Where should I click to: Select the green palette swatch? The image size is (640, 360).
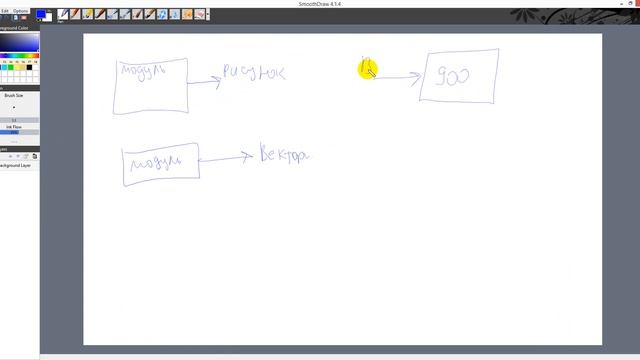(11, 67)
